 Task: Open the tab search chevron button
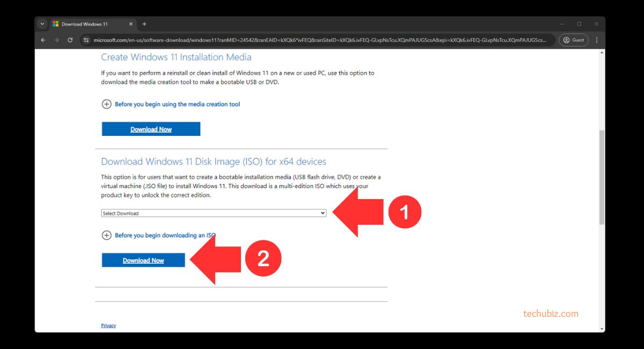[x=42, y=24]
